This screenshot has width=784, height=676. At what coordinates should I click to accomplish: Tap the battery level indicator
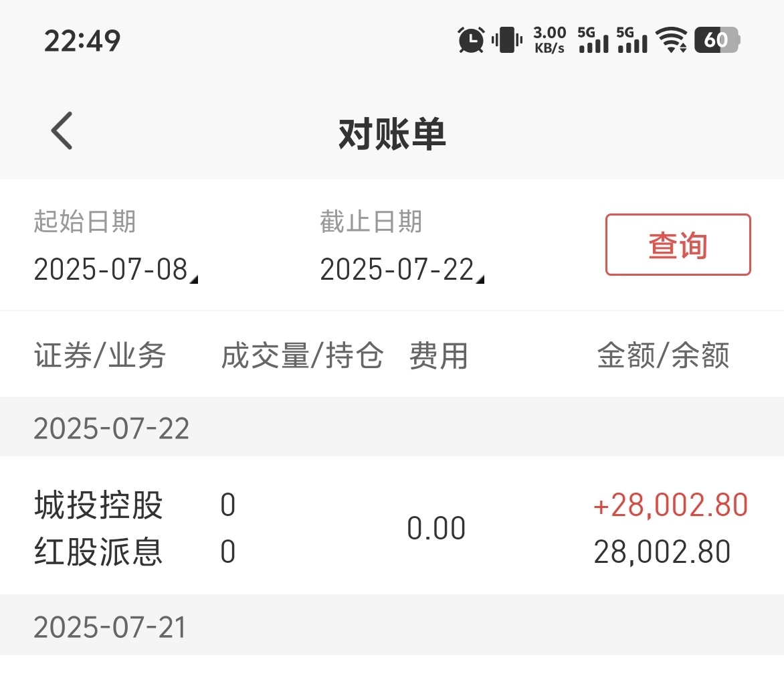717,39
